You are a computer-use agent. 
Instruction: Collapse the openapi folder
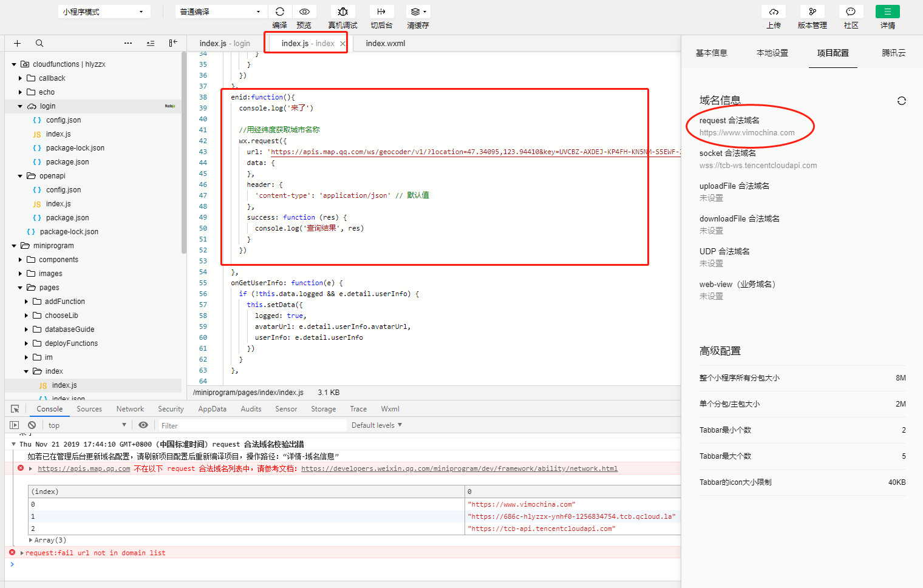pyautogui.click(x=20, y=176)
